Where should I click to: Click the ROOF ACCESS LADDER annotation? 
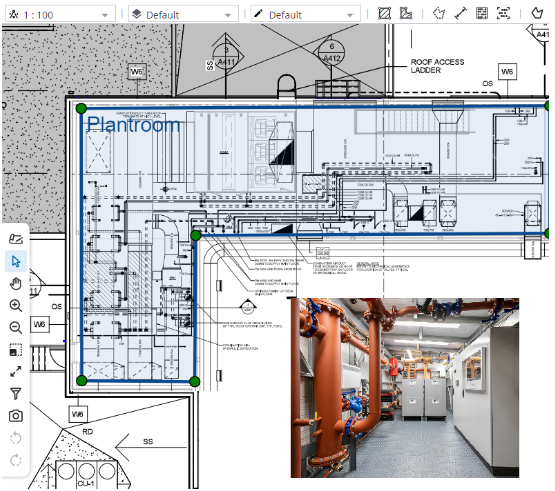click(437, 66)
